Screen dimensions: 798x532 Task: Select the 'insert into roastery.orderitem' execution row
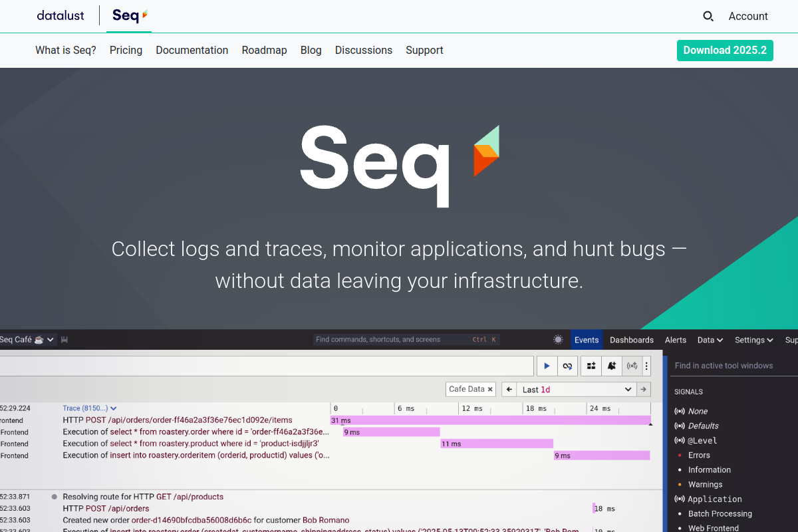196,456
